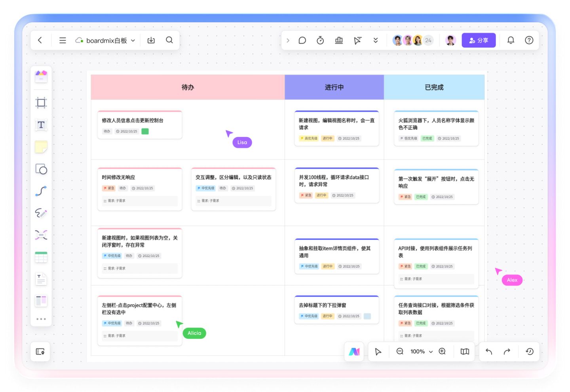Image resolution: width=570 pixels, height=392 pixels.
Task: Expand more tools double-chevron
Action: [x=376, y=40]
